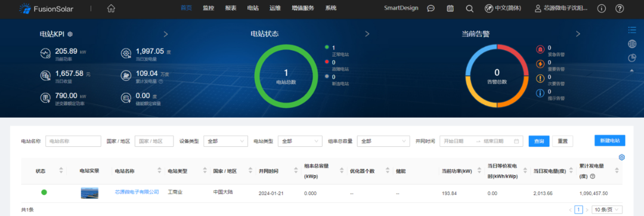
Task: Click the 查询 button
Action: pos(539,141)
